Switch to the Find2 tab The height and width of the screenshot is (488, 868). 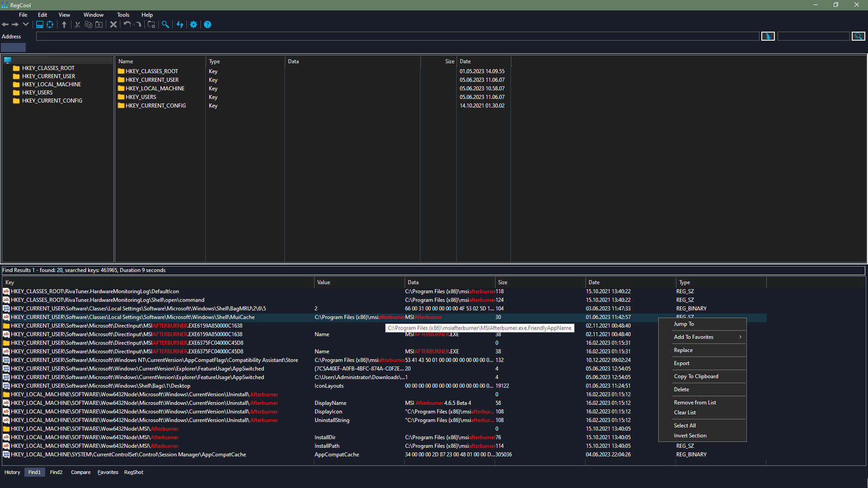coord(56,472)
